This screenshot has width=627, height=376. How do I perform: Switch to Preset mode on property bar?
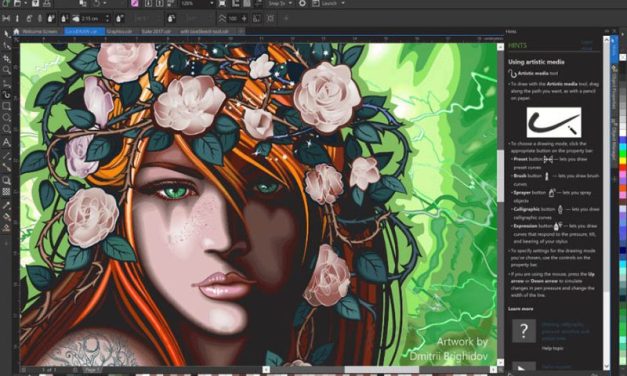6,18
